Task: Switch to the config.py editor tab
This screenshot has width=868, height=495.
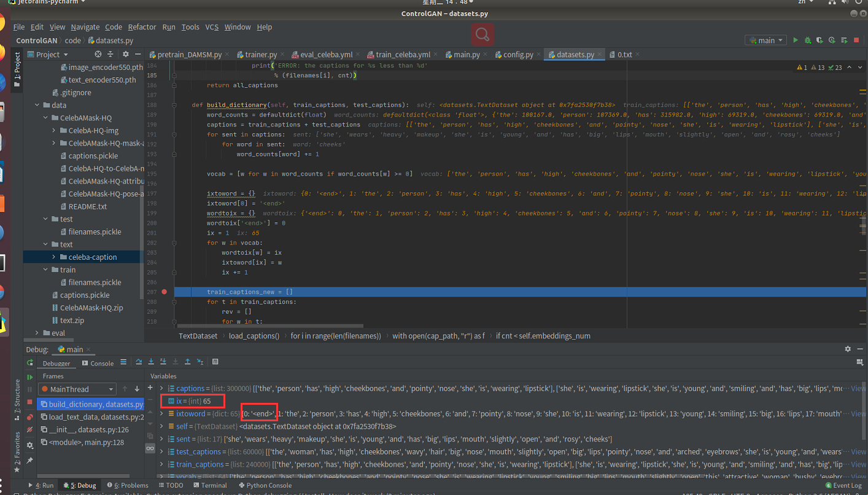Action: click(519, 54)
